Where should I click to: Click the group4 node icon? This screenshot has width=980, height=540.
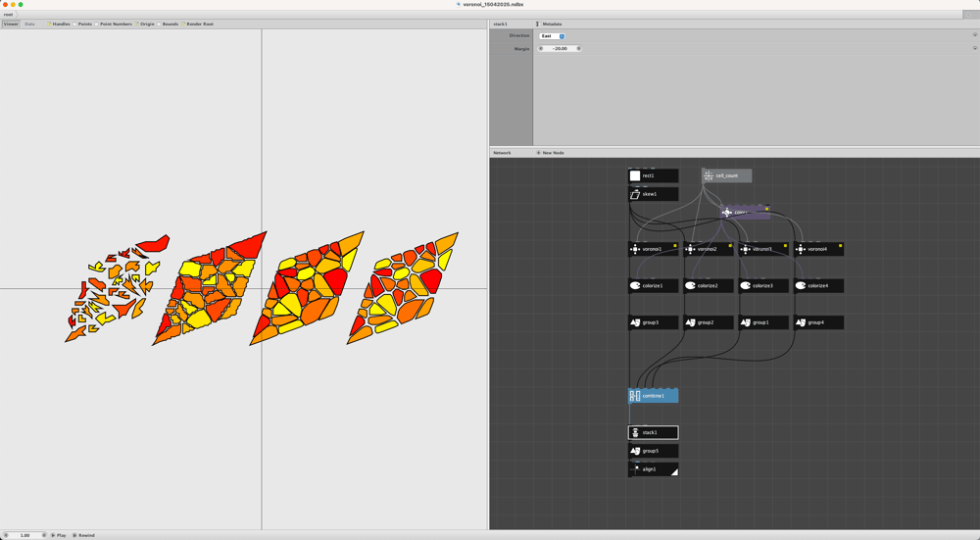point(800,322)
